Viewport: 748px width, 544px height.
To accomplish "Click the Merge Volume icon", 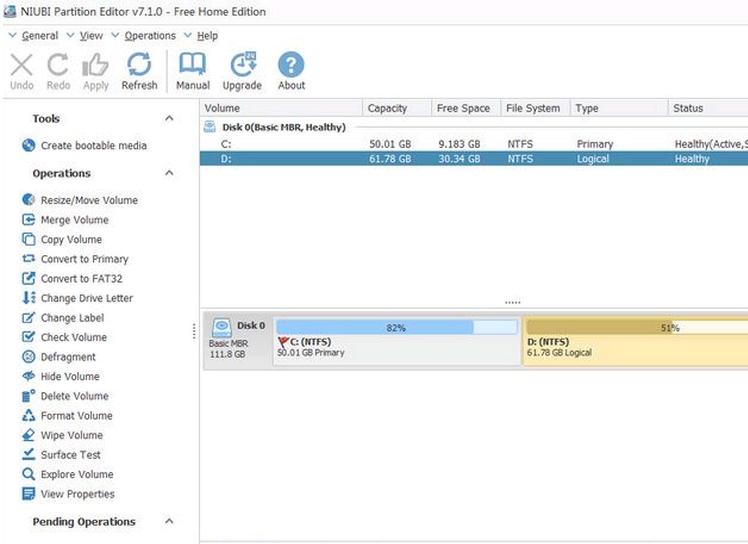I will (29, 220).
